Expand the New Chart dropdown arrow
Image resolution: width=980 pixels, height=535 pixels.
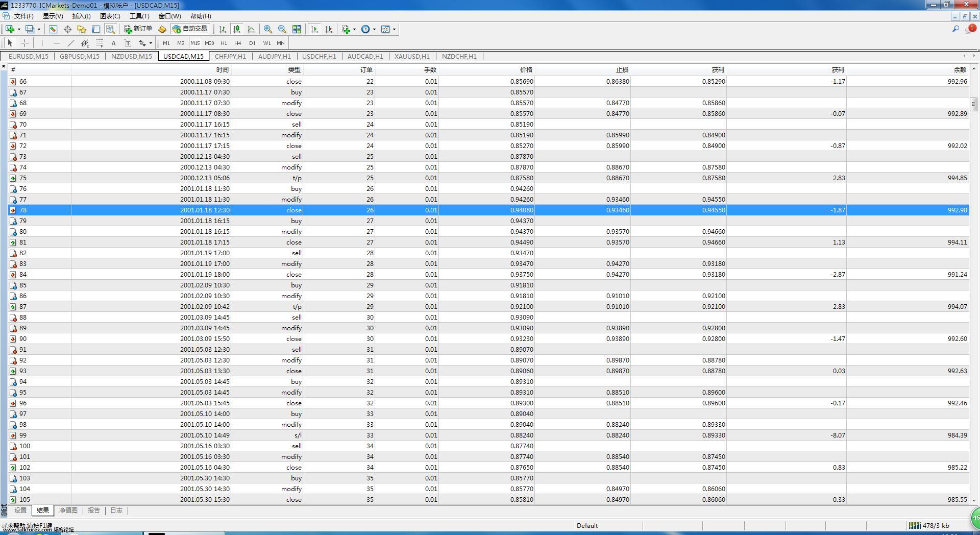pos(18,29)
